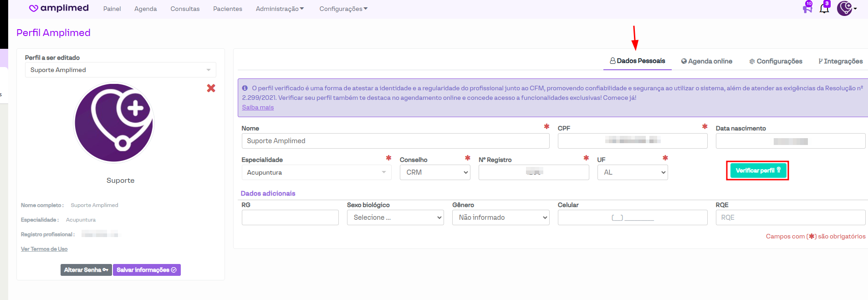Open the Pacientes menu item
Viewport: 868px width, 300px height.
(227, 9)
